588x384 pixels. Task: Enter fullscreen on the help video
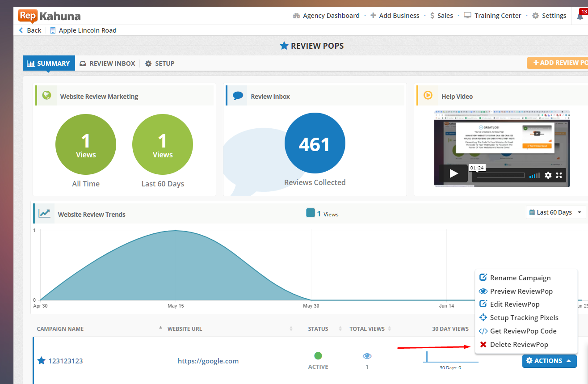coord(559,175)
